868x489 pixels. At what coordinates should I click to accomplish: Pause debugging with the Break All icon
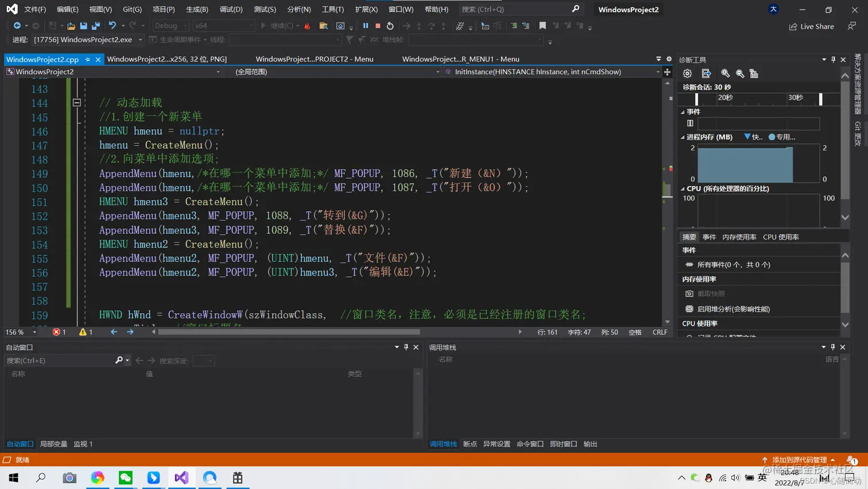pyautogui.click(x=366, y=26)
